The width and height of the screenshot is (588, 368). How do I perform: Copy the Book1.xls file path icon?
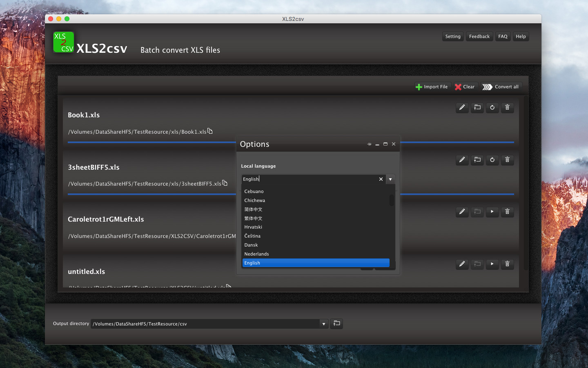pos(210,131)
